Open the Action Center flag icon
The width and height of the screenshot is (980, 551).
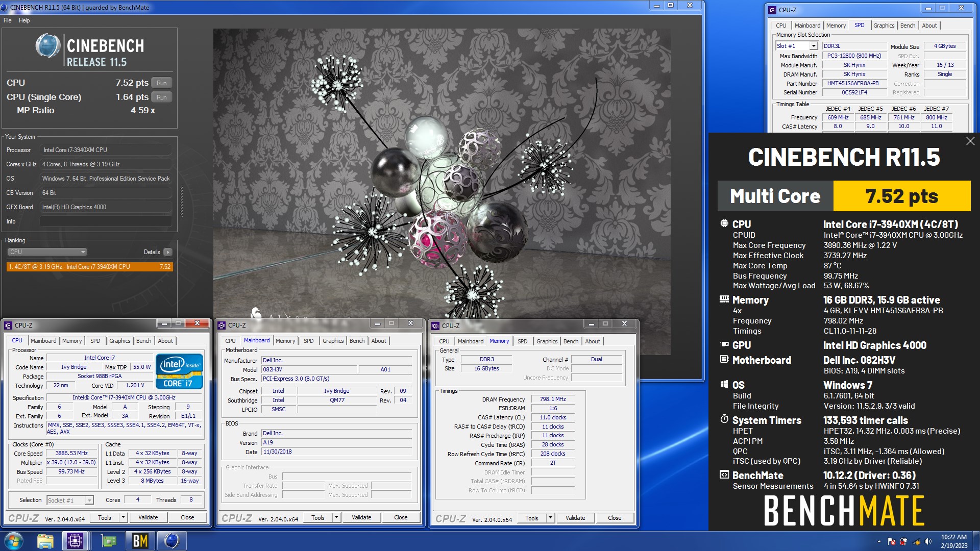pyautogui.click(x=891, y=541)
